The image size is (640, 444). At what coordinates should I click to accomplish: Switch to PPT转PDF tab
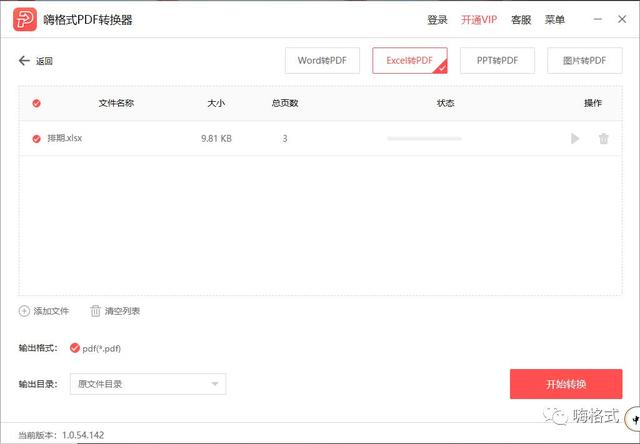pyautogui.click(x=497, y=60)
